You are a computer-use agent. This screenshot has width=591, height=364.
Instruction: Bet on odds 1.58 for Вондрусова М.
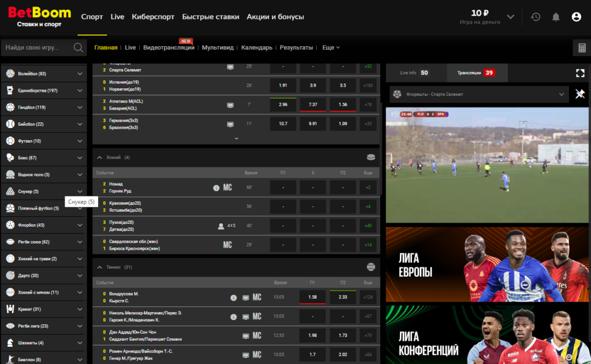(x=312, y=297)
